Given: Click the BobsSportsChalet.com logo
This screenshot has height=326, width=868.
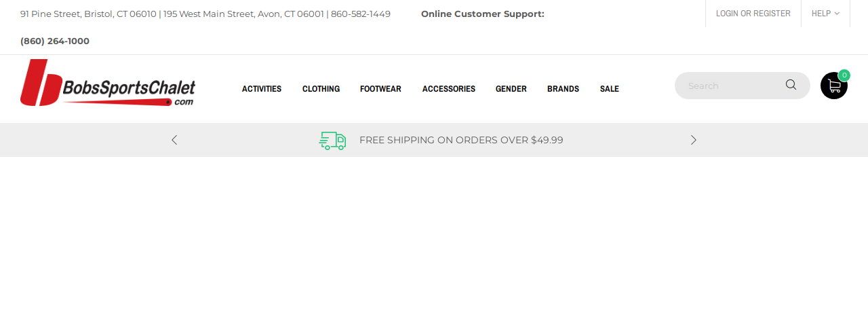Looking at the screenshot, I should (108, 83).
